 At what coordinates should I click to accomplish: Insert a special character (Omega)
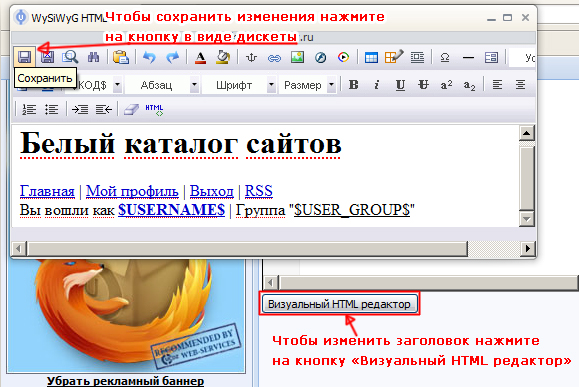point(445,57)
